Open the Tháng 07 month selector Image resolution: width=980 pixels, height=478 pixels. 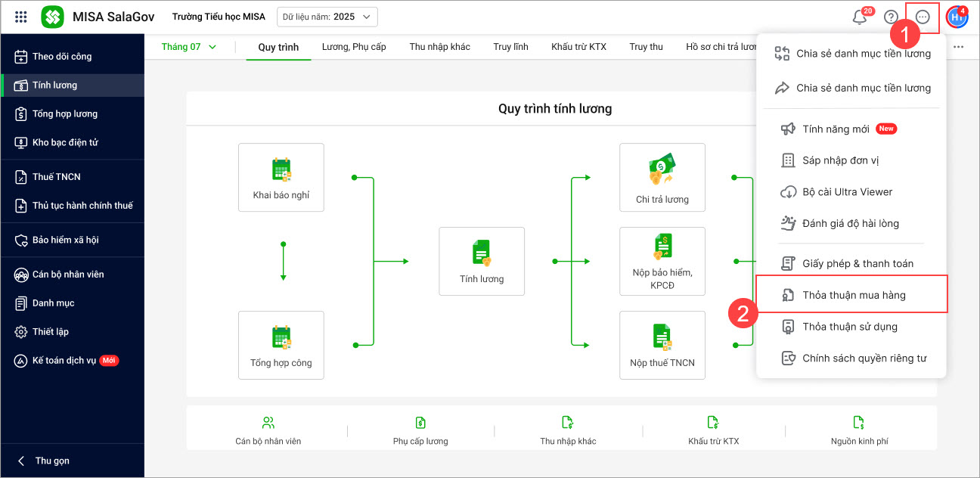point(188,47)
